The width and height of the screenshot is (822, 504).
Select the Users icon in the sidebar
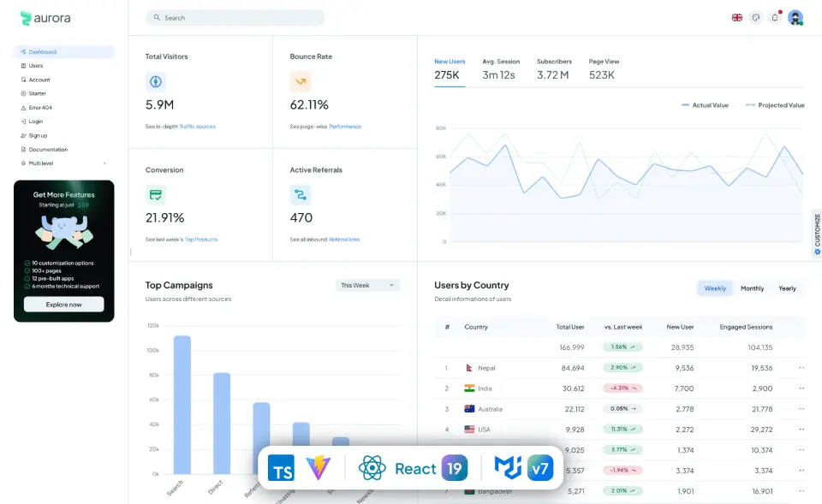coord(23,66)
